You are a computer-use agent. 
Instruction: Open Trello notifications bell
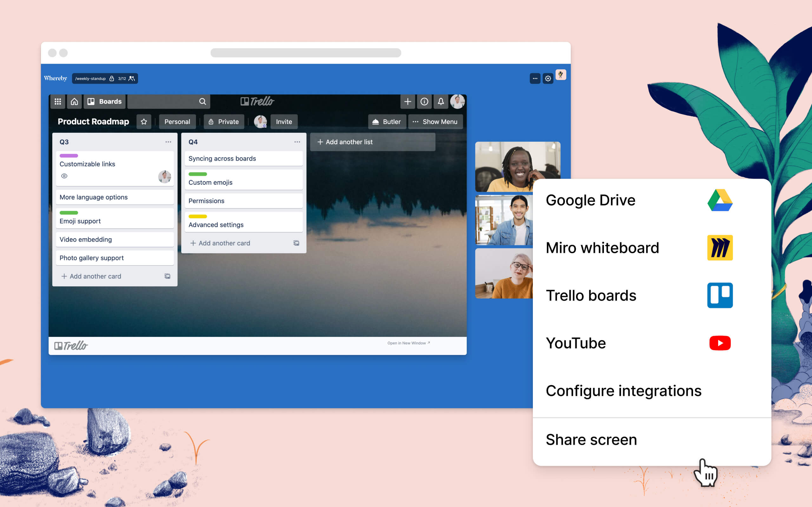click(441, 101)
